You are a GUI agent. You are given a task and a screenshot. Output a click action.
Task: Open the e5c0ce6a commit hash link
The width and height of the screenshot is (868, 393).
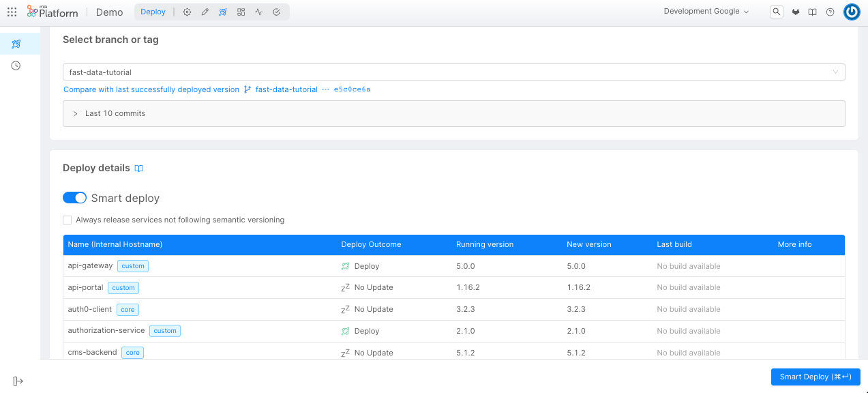(x=352, y=89)
